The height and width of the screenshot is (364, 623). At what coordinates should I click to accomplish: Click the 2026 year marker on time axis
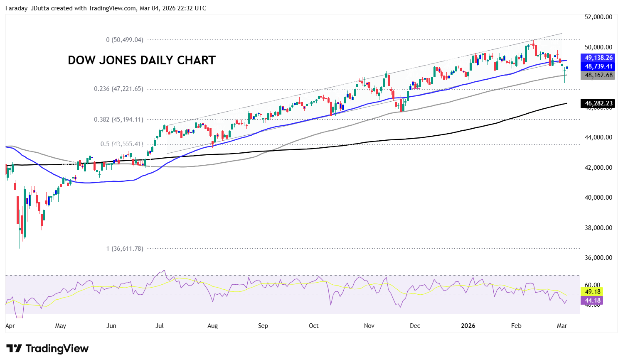[x=468, y=326]
